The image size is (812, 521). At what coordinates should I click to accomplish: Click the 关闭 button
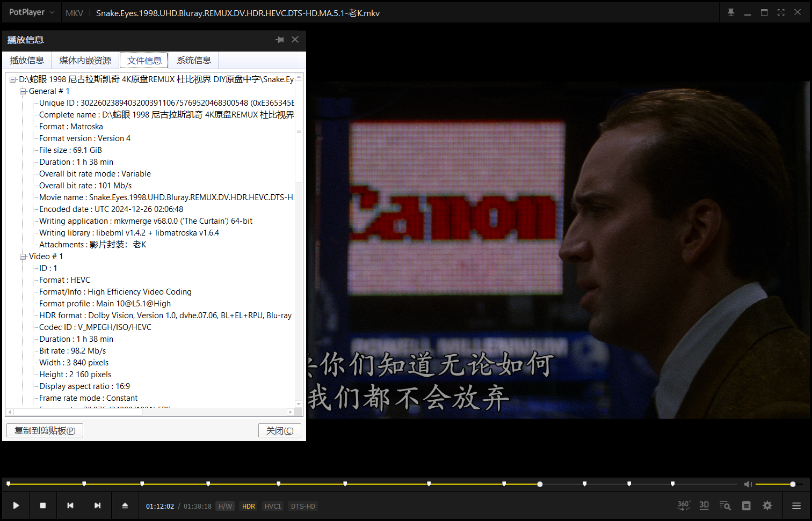pyautogui.click(x=280, y=430)
